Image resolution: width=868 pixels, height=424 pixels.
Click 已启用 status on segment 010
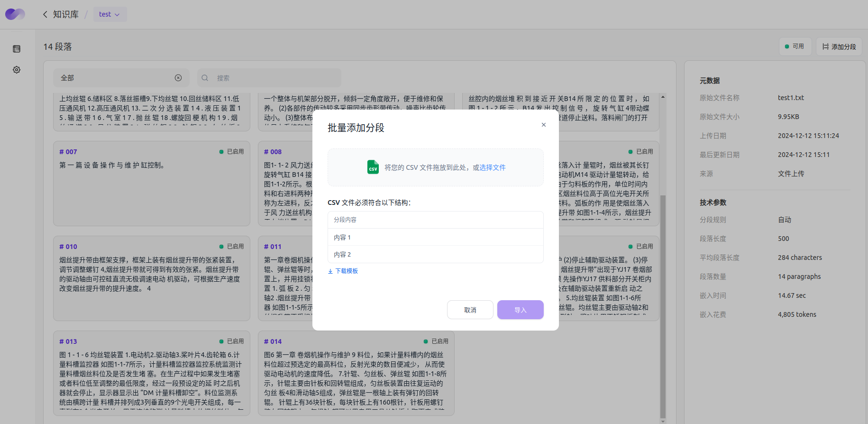click(231, 247)
